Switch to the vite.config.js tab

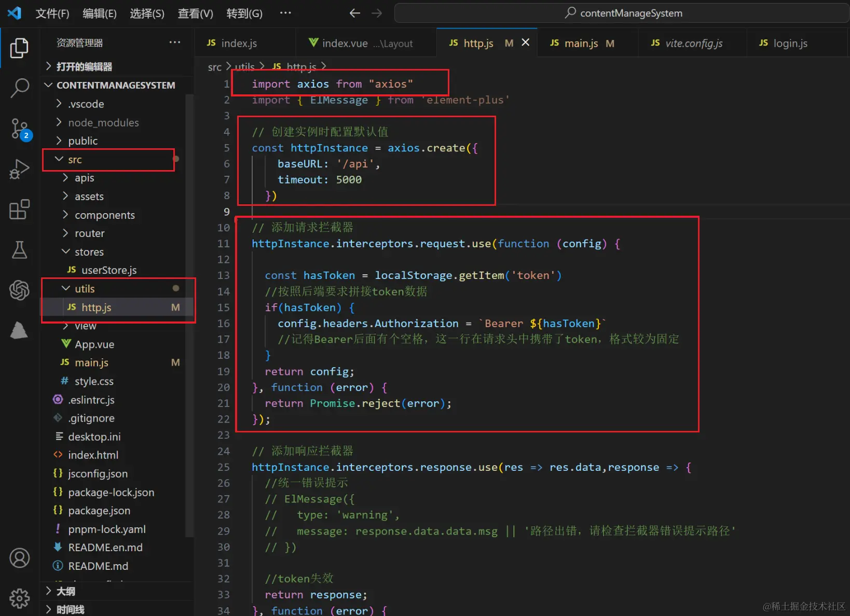tap(693, 44)
